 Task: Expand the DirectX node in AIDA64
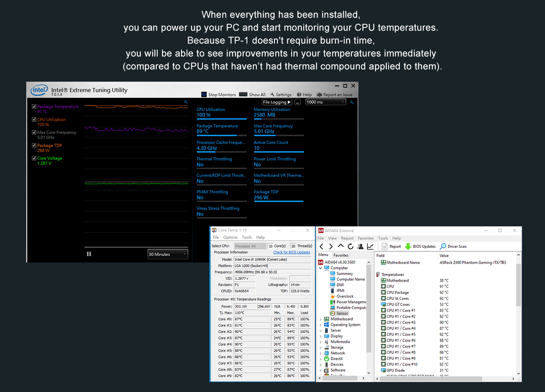321,358
